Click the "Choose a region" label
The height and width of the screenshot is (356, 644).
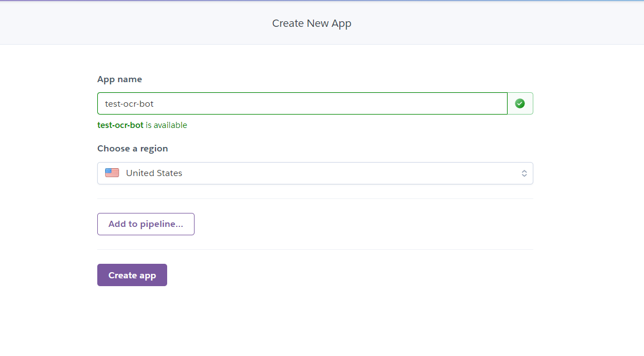pyautogui.click(x=132, y=149)
